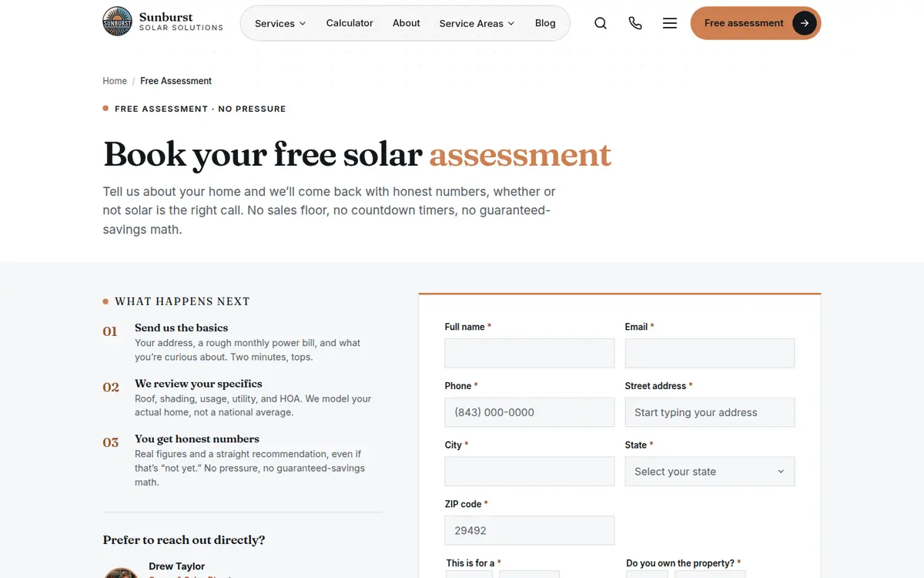Viewport: 924px width, 578px height.
Task: Open the Blog nav item
Action: point(545,23)
